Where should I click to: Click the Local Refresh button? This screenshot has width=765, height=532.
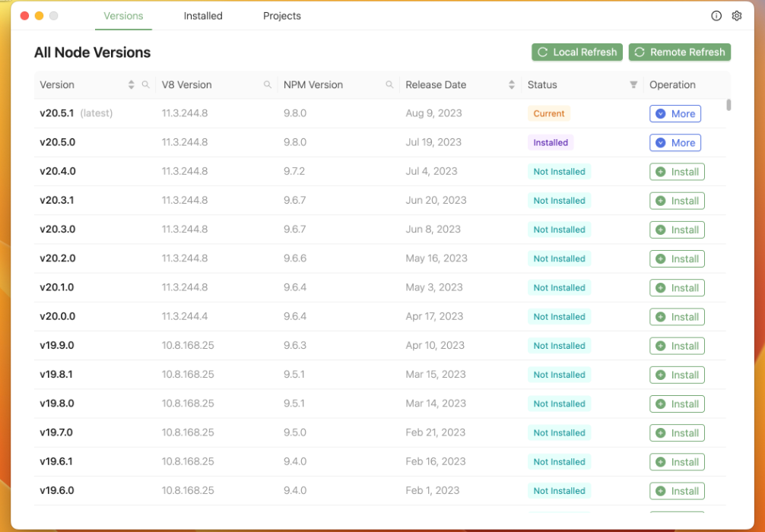[577, 52]
